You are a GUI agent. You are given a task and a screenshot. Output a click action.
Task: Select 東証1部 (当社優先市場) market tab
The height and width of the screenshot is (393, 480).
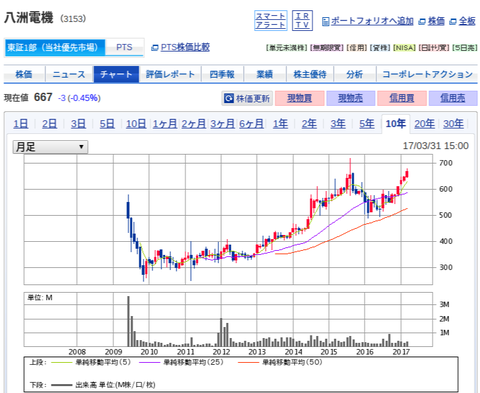click(55, 47)
